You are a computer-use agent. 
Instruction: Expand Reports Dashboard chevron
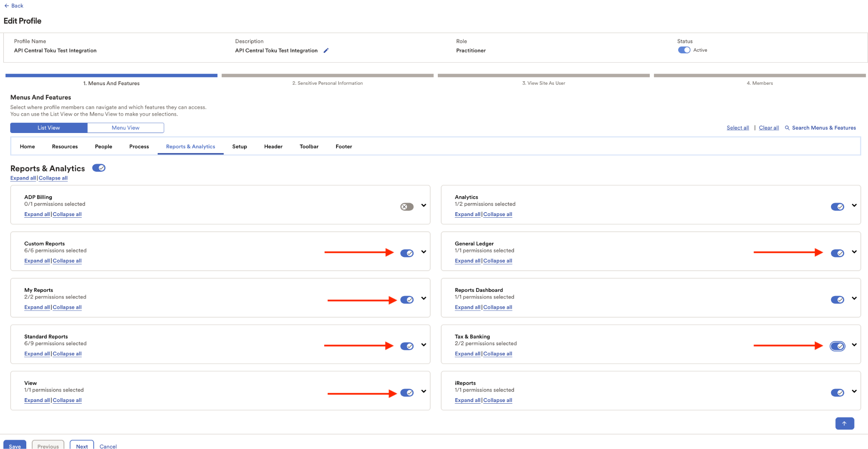pyautogui.click(x=854, y=299)
